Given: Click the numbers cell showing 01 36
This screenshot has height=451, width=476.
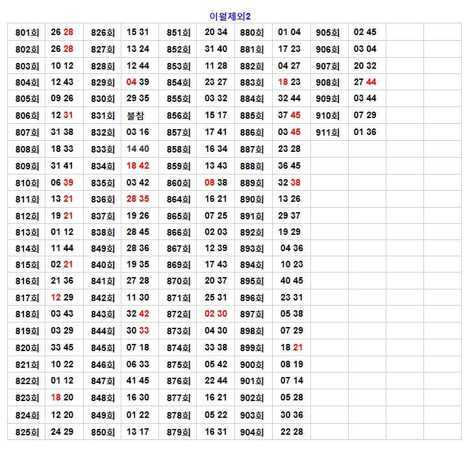Looking at the screenshot, I should (365, 132).
